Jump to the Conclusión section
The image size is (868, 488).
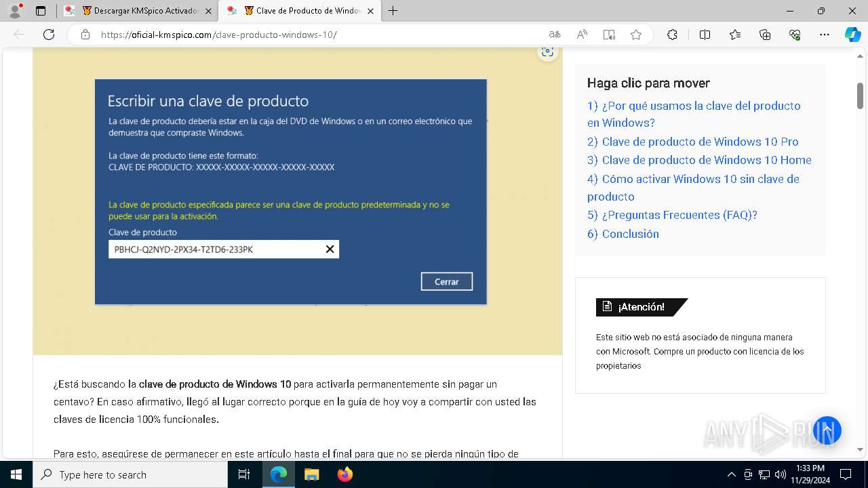[x=623, y=234]
